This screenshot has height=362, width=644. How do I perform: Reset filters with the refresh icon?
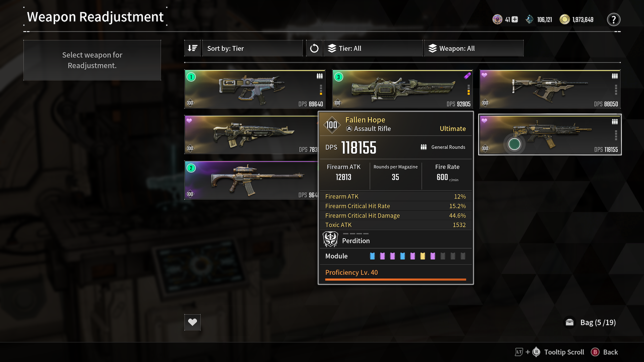tap(314, 48)
